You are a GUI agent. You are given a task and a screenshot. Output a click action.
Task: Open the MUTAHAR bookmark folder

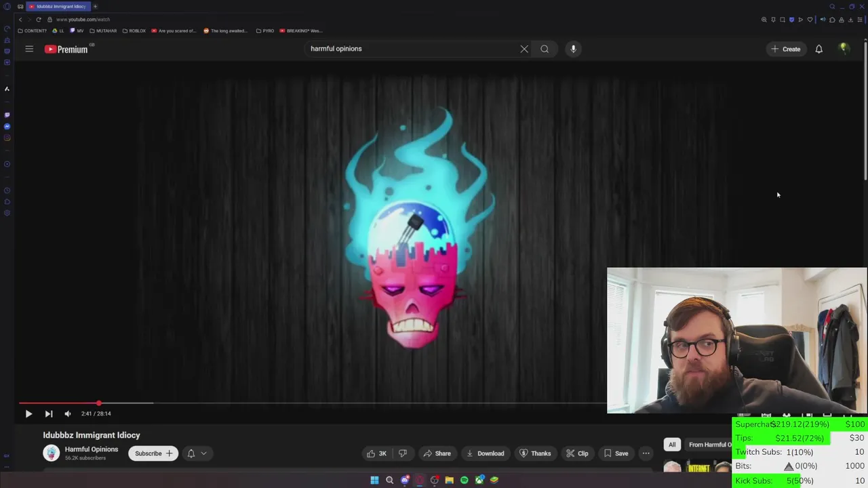point(103,30)
